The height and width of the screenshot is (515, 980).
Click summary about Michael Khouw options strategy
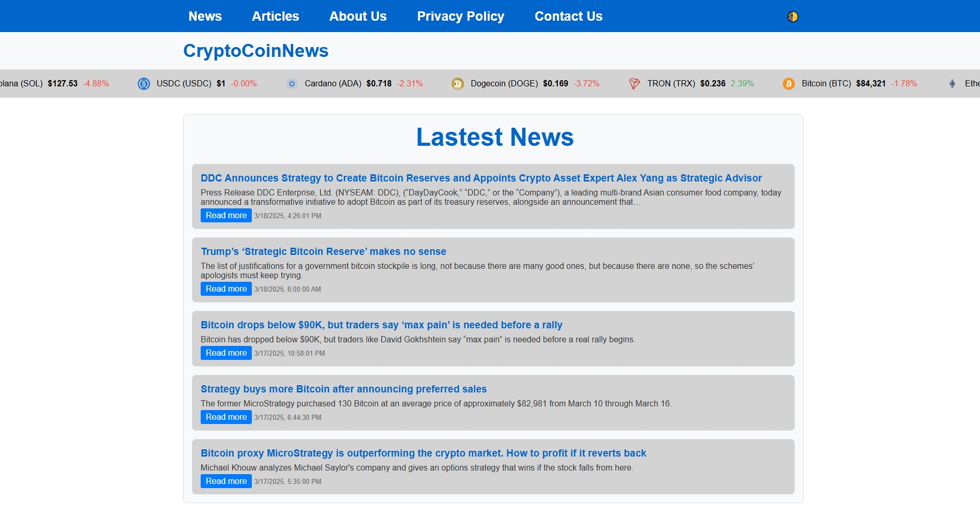(417, 468)
